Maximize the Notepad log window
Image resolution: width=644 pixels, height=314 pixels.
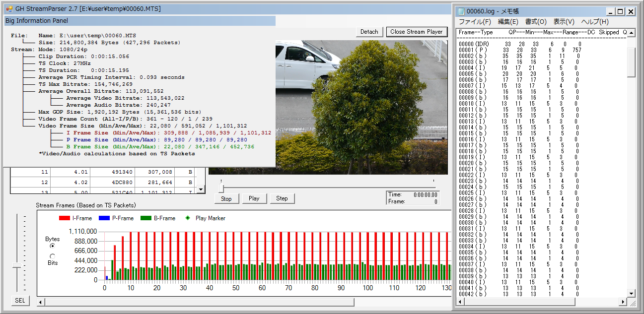[620, 11]
